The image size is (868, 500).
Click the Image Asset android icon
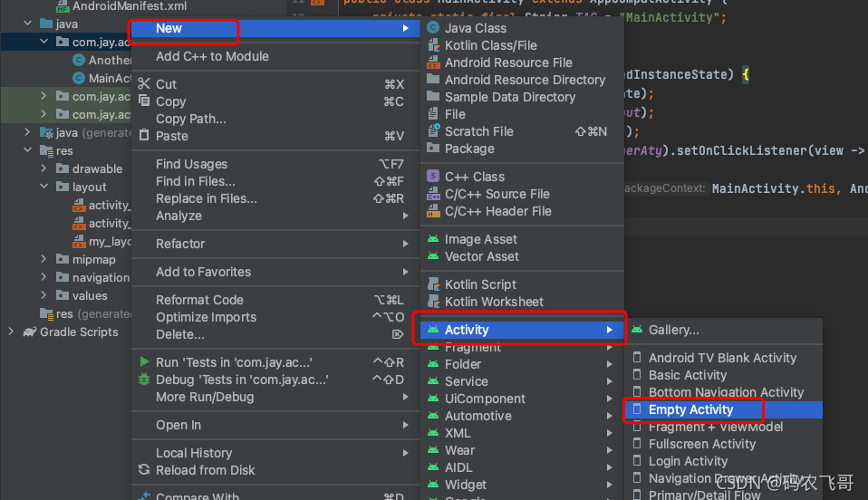pyautogui.click(x=433, y=239)
